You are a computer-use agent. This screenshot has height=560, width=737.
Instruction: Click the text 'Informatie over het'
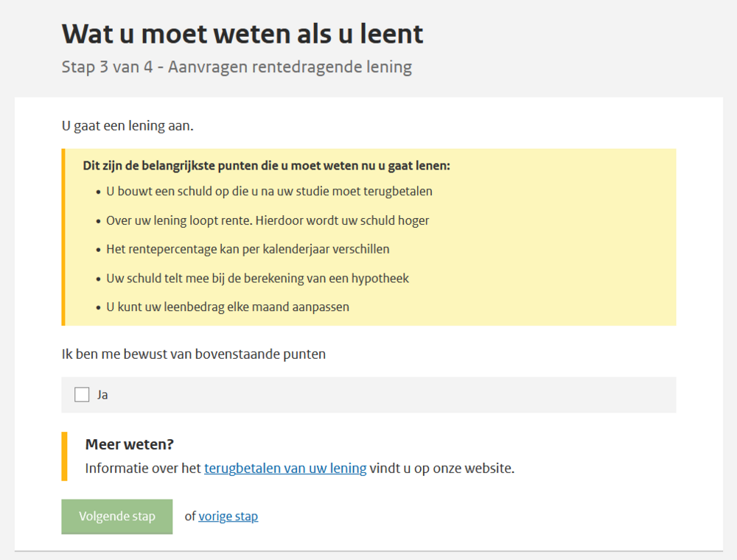click(x=143, y=469)
